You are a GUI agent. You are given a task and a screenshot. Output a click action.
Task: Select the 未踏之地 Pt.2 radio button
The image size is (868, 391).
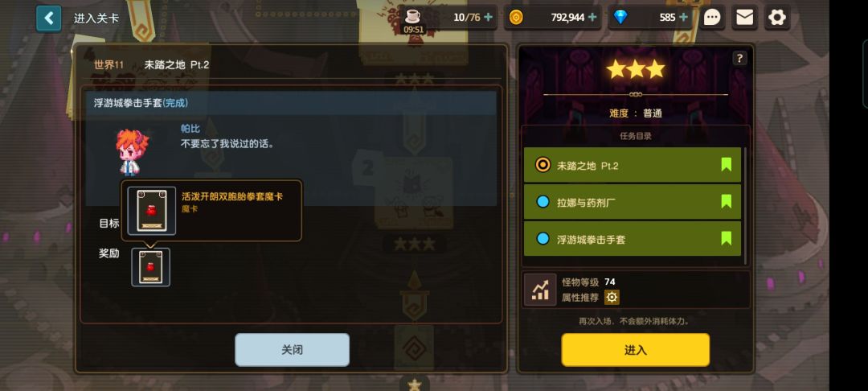point(543,165)
